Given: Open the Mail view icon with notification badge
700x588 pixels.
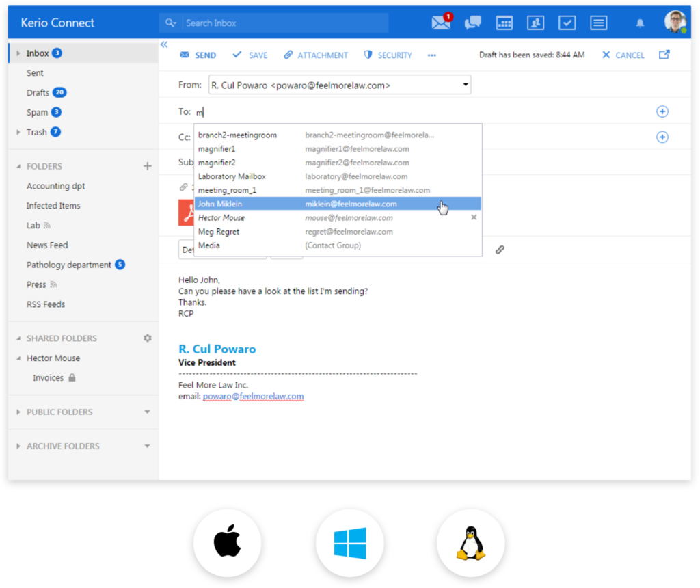Looking at the screenshot, I should (442, 22).
